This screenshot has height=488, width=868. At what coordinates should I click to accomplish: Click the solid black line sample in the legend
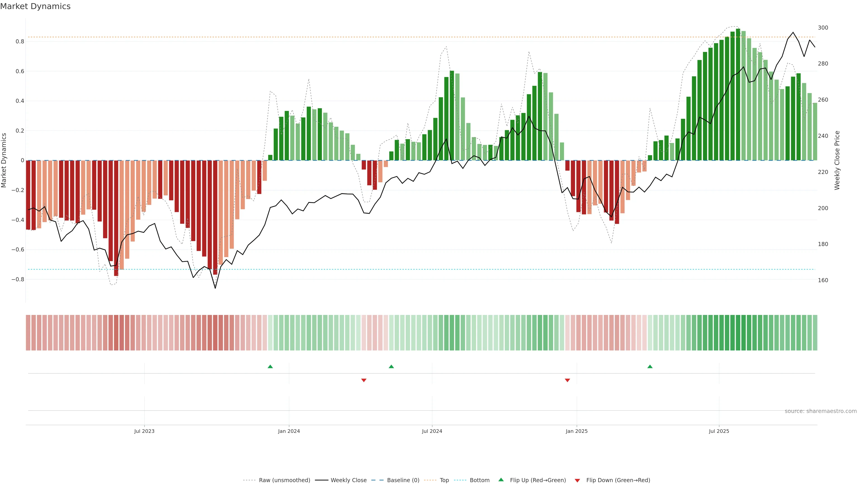coord(321,480)
